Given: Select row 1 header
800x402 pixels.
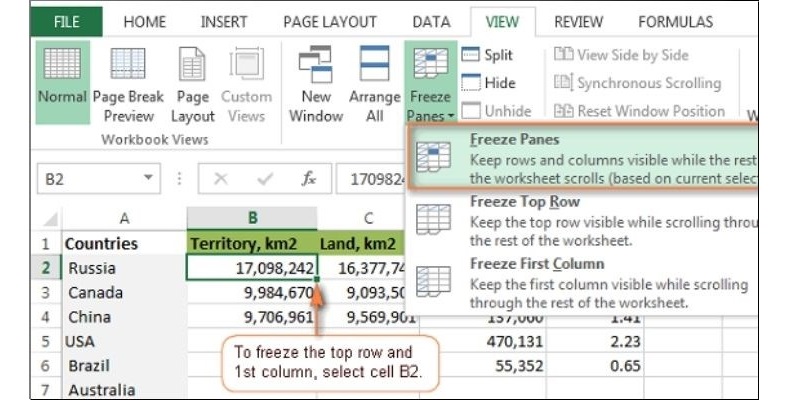Looking at the screenshot, I should coord(46,243).
